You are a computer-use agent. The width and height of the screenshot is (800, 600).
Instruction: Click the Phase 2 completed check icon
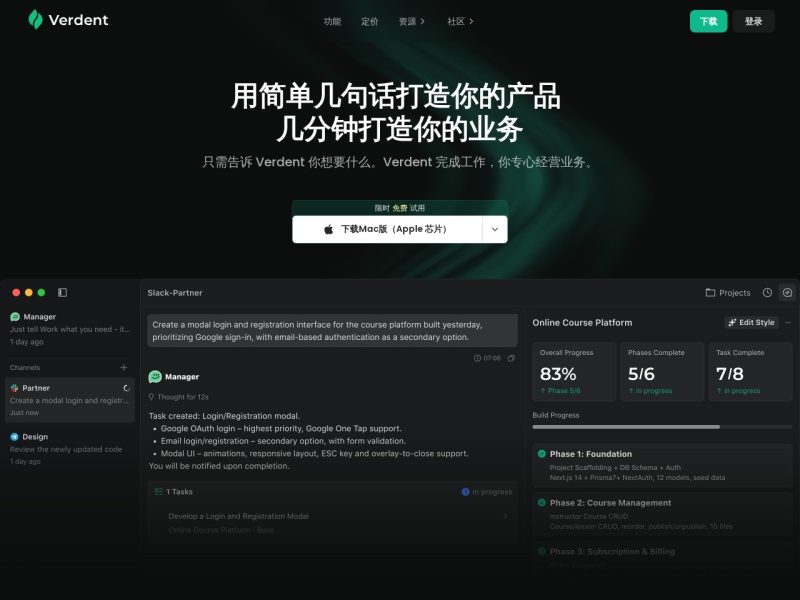click(x=542, y=503)
